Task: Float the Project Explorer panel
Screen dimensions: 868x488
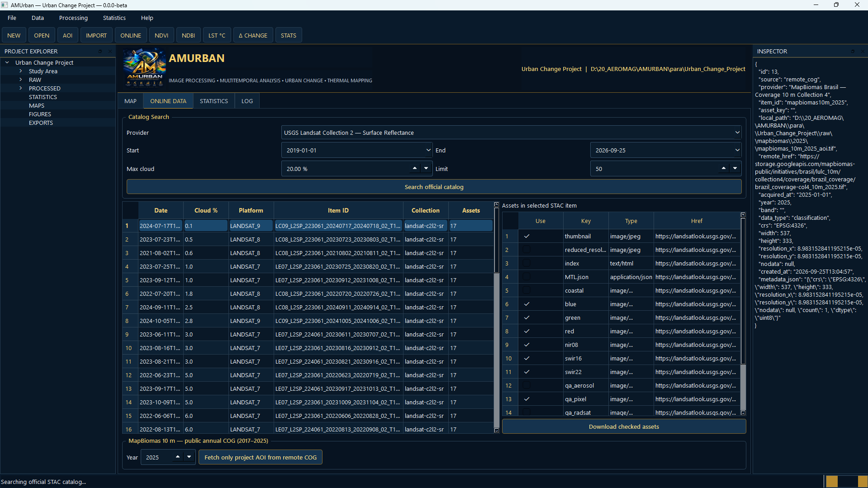Action: point(100,51)
